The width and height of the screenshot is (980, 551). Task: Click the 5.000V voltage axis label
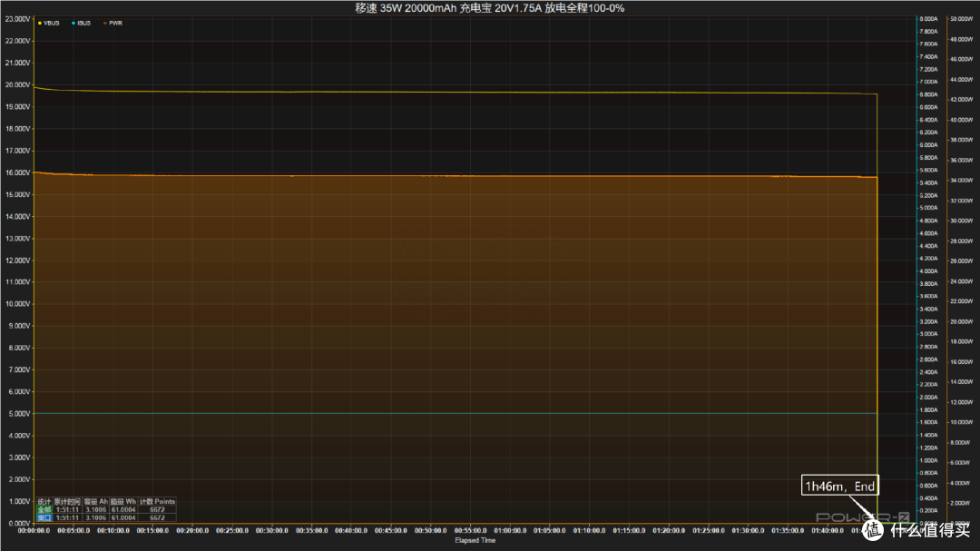point(17,414)
